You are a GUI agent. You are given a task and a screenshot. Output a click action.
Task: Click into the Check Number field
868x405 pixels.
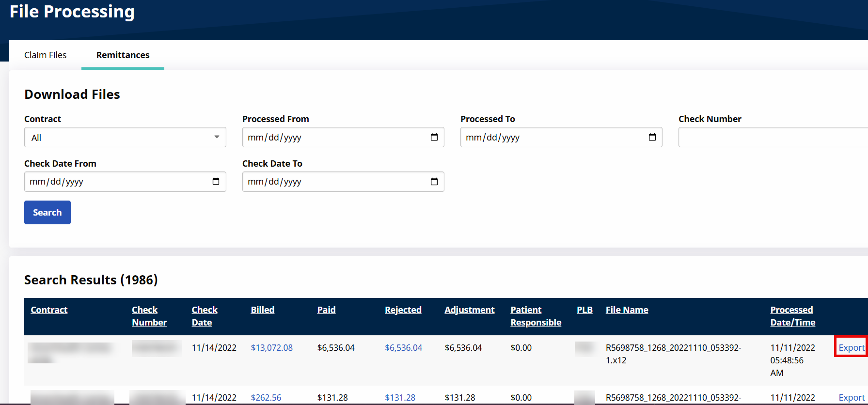[x=773, y=138]
